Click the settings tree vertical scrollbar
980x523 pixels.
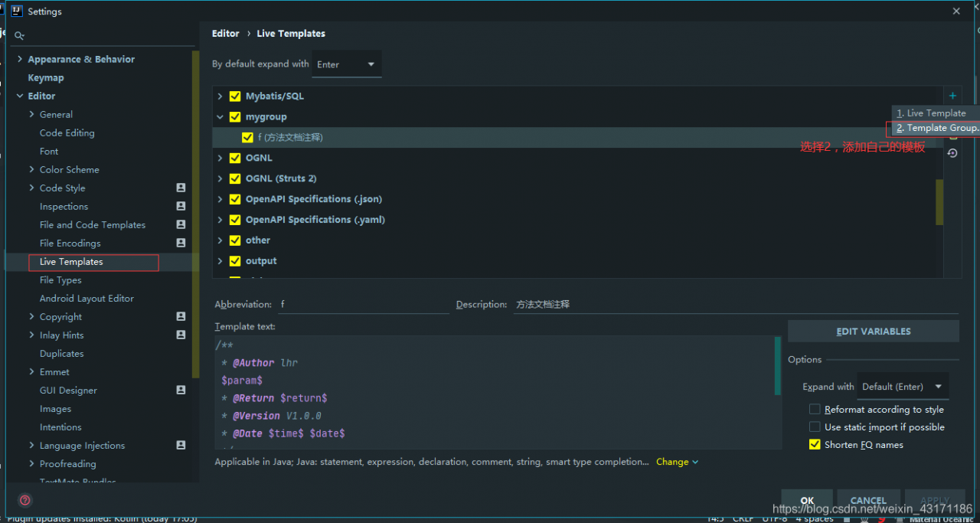[x=196, y=214]
